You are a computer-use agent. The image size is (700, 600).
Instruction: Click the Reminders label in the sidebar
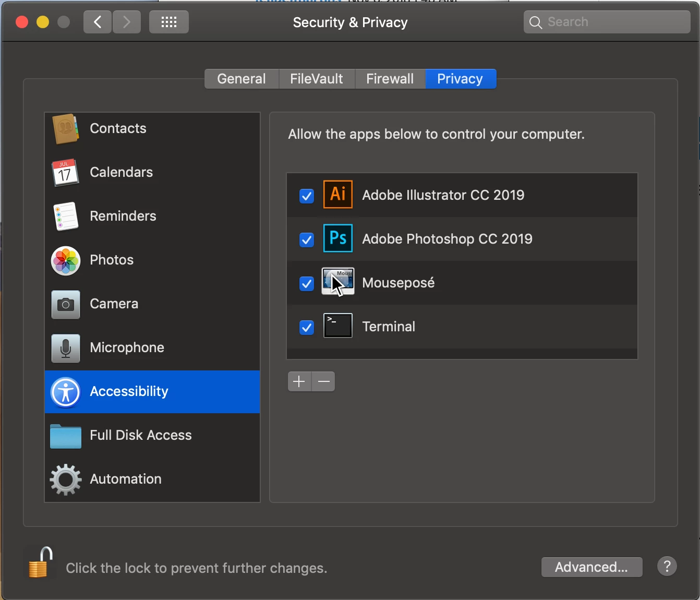click(123, 216)
